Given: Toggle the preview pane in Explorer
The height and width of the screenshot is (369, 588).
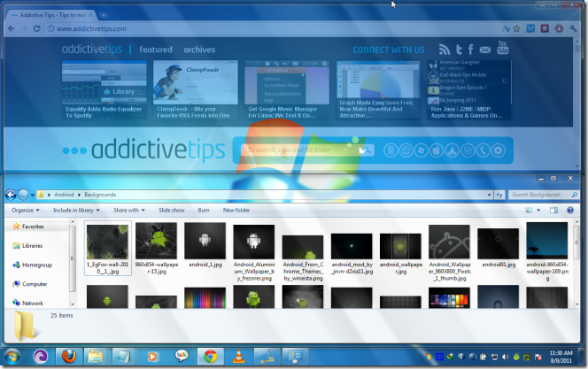Looking at the screenshot, I should pyautogui.click(x=553, y=210).
